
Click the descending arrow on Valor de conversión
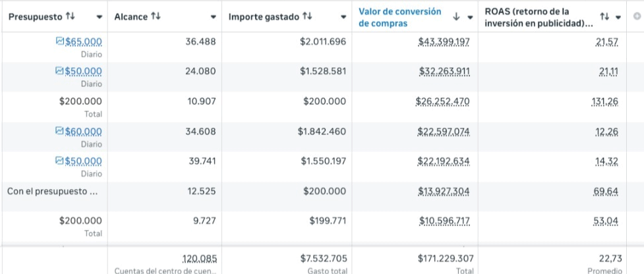(x=456, y=17)
